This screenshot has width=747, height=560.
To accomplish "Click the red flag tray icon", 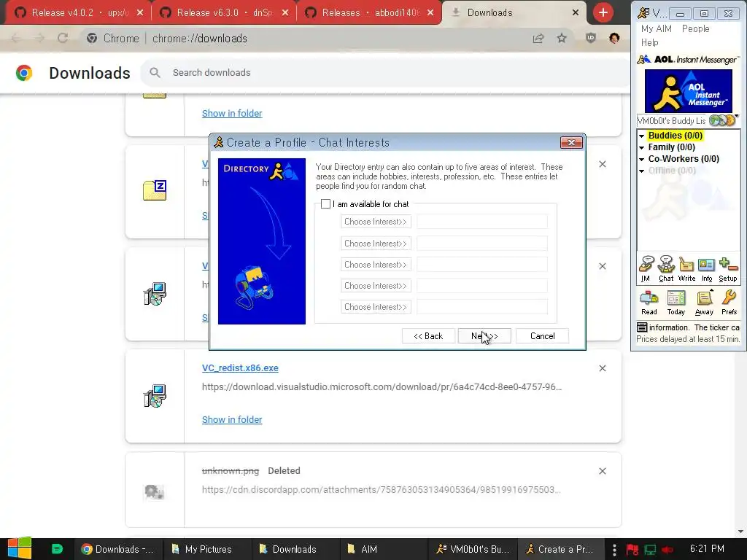I will (632, 550).
